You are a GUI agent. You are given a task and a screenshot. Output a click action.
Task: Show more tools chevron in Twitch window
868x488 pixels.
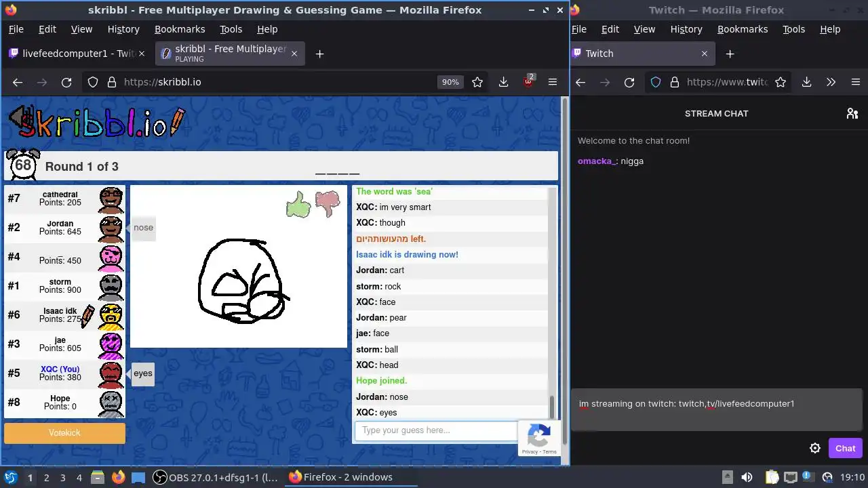(x=831, y=82)
